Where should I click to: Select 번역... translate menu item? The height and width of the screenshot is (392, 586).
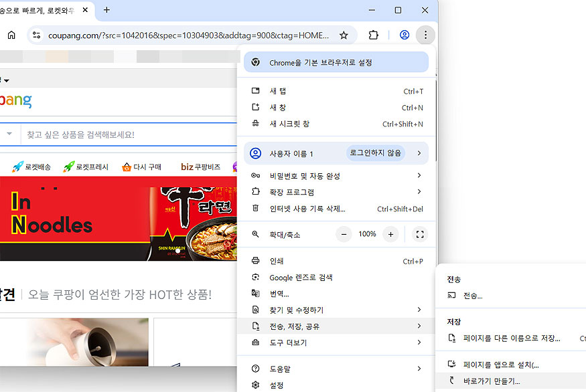(336, 294)
